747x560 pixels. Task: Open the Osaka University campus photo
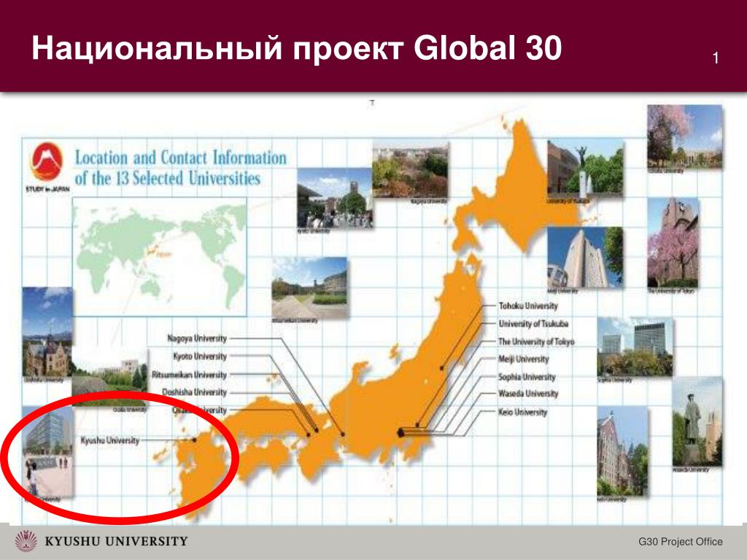110,377
